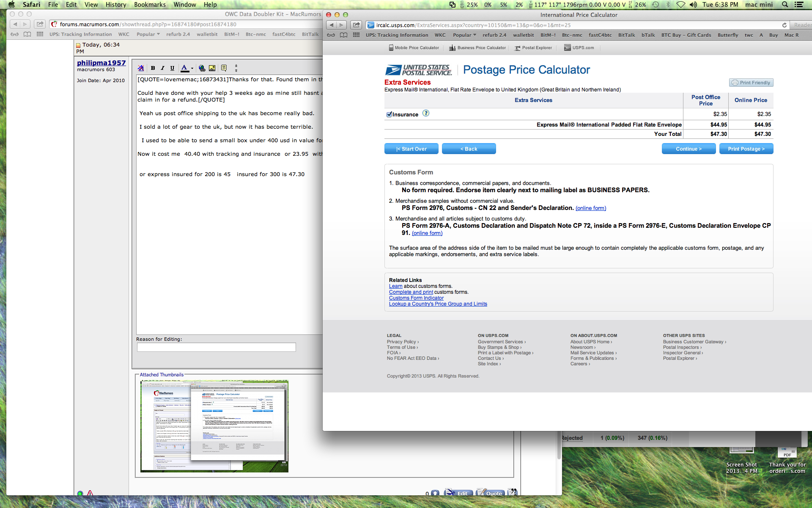Viewport: 812px width, 508px height.
Task: Open the USPS.com toolbar link
Action: (579, 48)
